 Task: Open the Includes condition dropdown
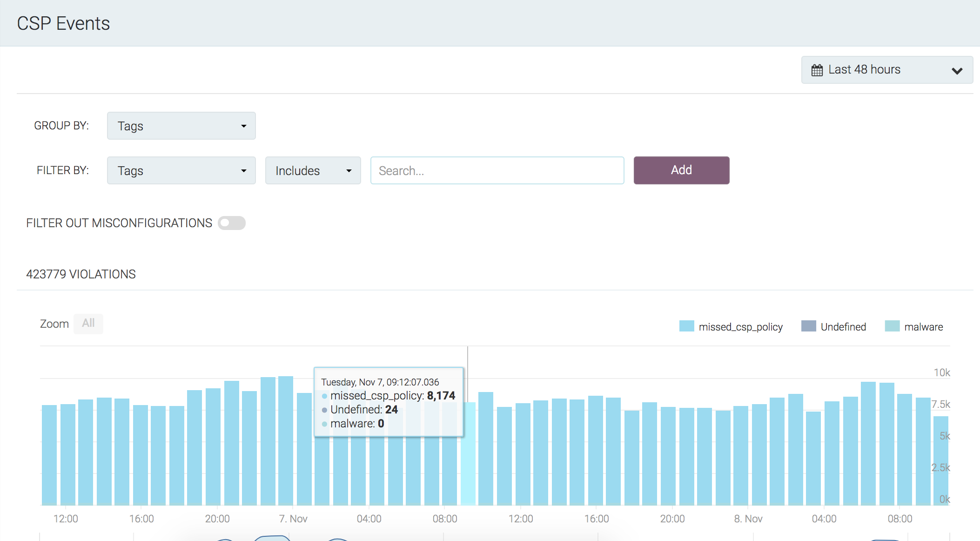[313, 170]
